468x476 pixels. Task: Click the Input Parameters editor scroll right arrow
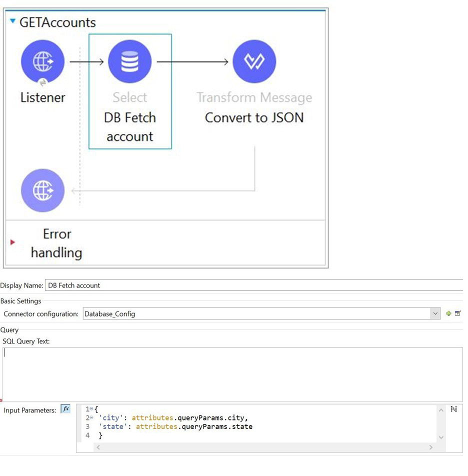pyautogui.click(x=431, y=447)
